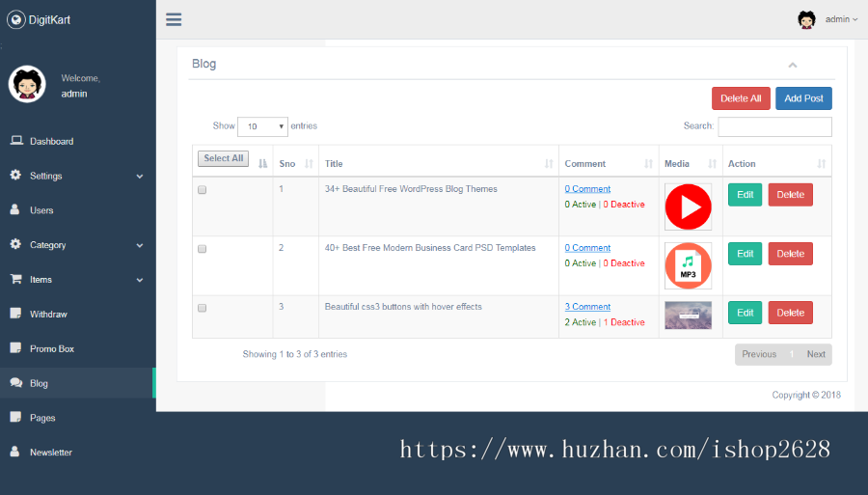Viewport: 868px width, 495px height.
Task: Open Newsletter in the sidebar
Action: [x=51, y=453]
